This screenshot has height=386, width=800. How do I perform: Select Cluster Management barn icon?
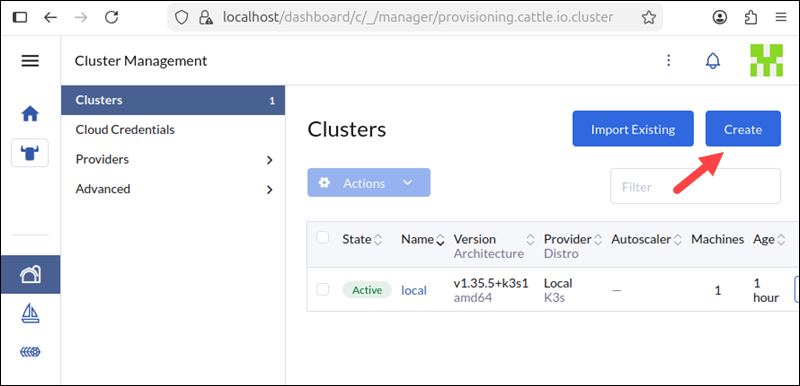(x=30, y=275)
